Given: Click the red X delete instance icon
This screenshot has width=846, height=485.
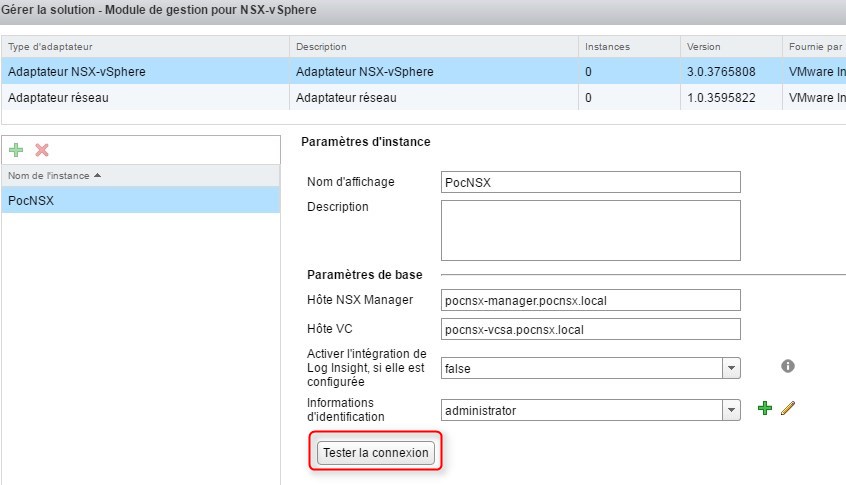Looking at the screenshot, I should point(42,150).
